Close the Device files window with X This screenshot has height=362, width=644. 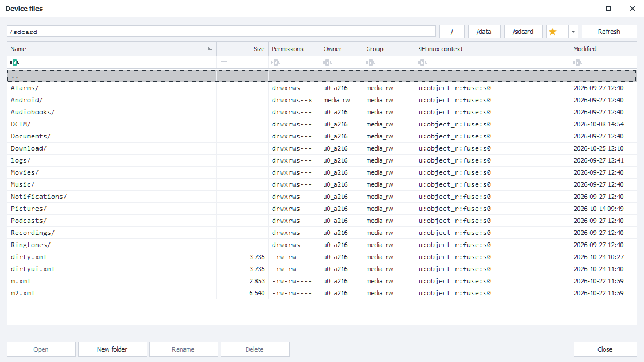(632, 9)
